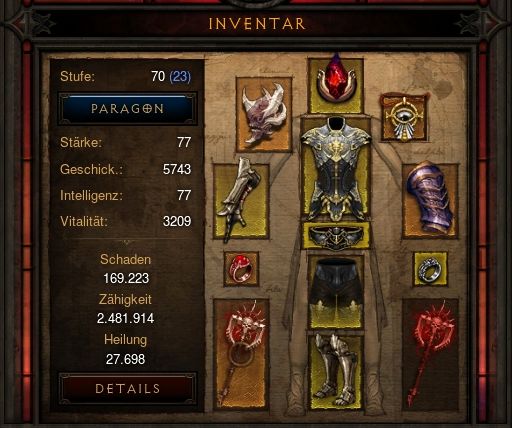Click the belt slot item
Image resolution: width=512 pixels, height=428 pixels.
[336, 236]
